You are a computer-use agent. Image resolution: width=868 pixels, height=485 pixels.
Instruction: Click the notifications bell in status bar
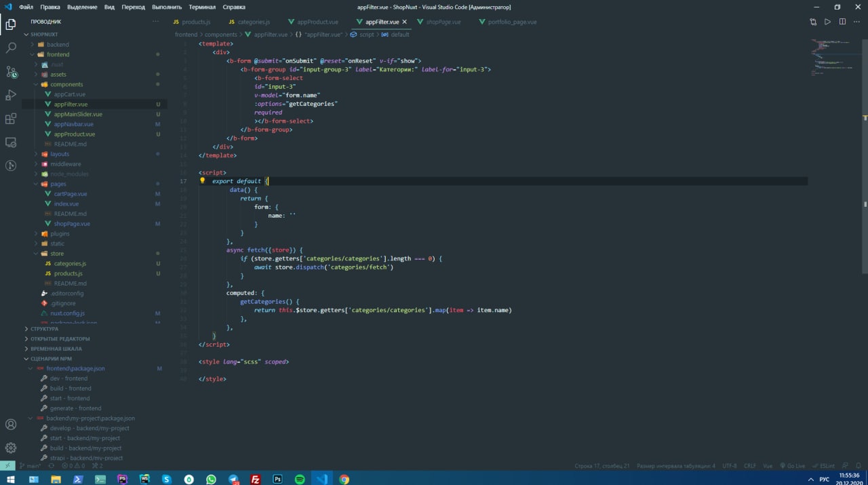(859, 466)
